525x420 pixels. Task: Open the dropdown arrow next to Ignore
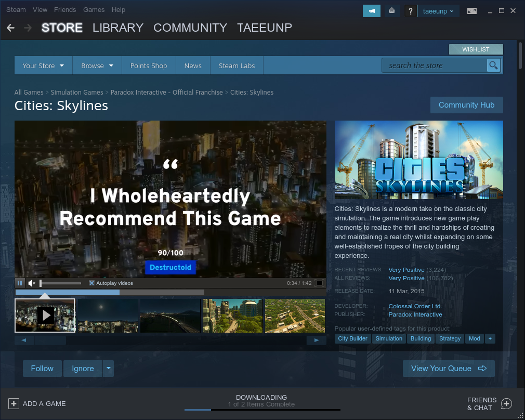pyautogui.click(x=108, y=369)
